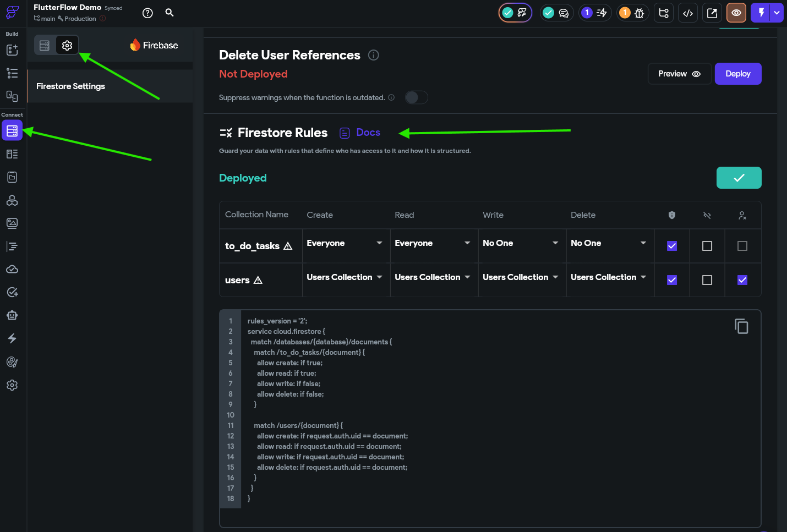Viewport: 787px width, 532px height.
Task: Click the green checkmark deployed button
Action: point(739,178)
